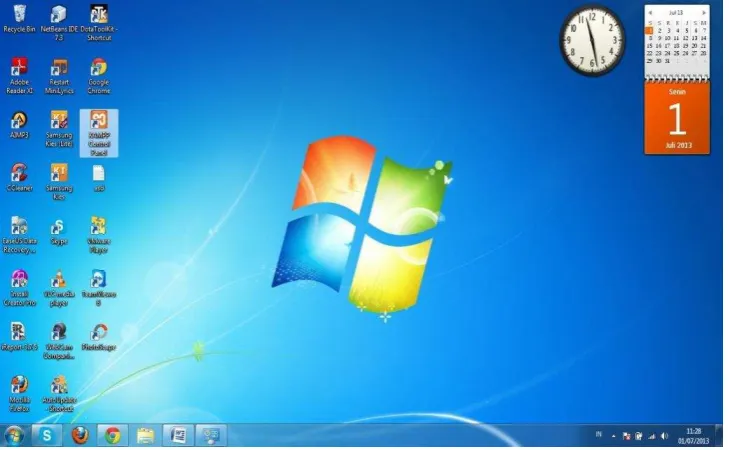The height and width of the screenshot is (450, 729).
Task: Launch the TeamViewer 8 desktop shortcut
Action: pos(99,288)
